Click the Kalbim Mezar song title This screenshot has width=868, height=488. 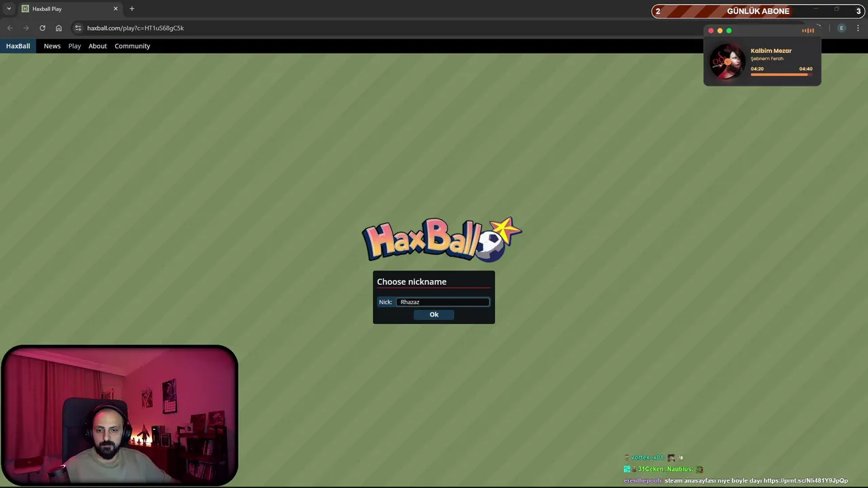pyautogui.click(x=771, y=51)
